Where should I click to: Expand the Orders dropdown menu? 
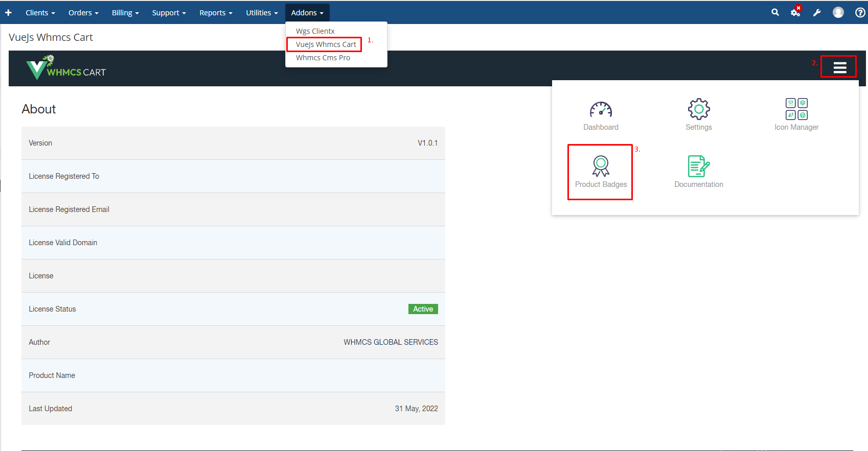point(83,12)
